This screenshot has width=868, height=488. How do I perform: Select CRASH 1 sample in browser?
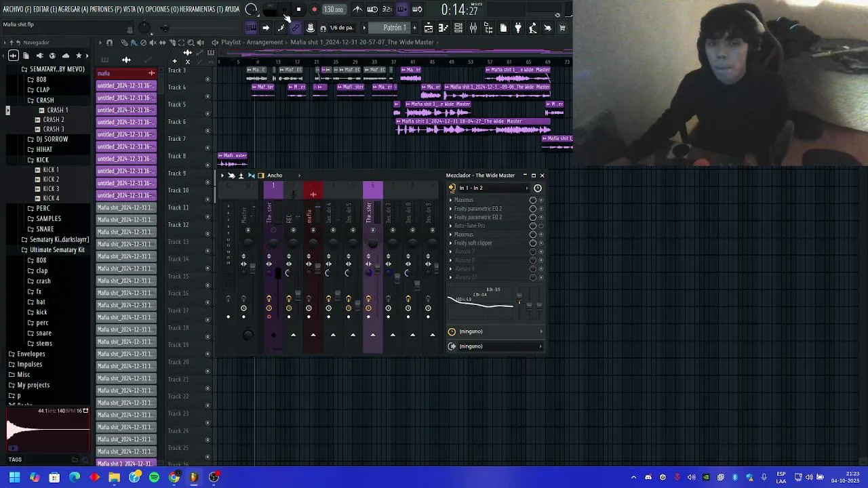tap(57, 110)
